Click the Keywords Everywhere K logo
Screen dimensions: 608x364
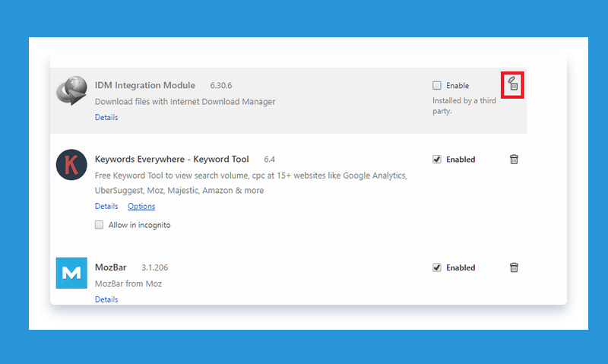pos(71,165)
